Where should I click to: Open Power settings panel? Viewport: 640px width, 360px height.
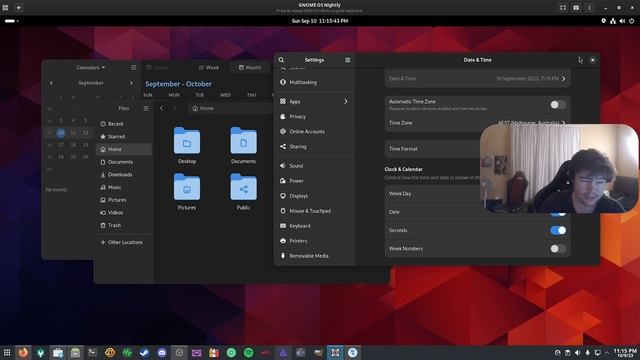(x=314, y=181)
